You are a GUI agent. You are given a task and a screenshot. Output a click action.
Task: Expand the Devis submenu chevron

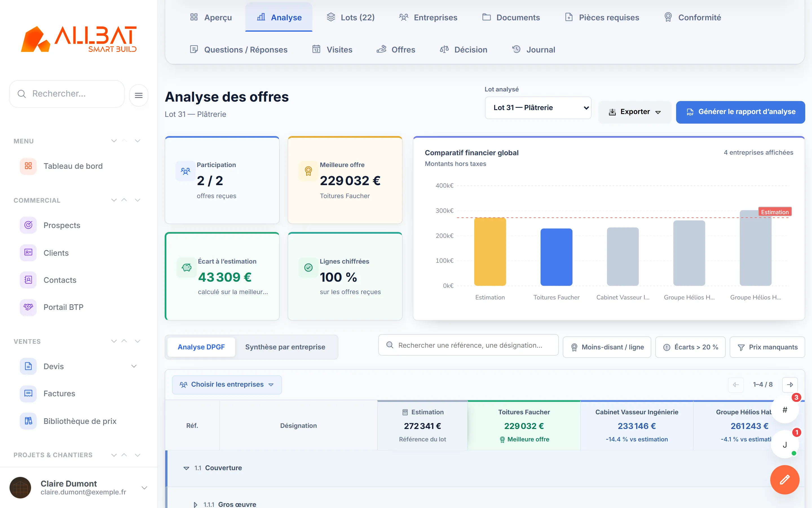[134, 366]
